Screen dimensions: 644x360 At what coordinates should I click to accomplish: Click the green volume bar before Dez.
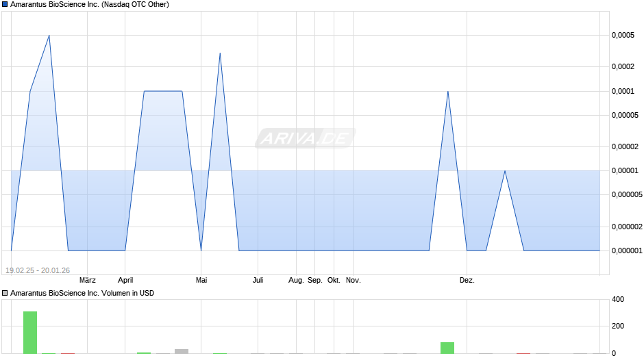pyautogui.click(x=447, y=348)
